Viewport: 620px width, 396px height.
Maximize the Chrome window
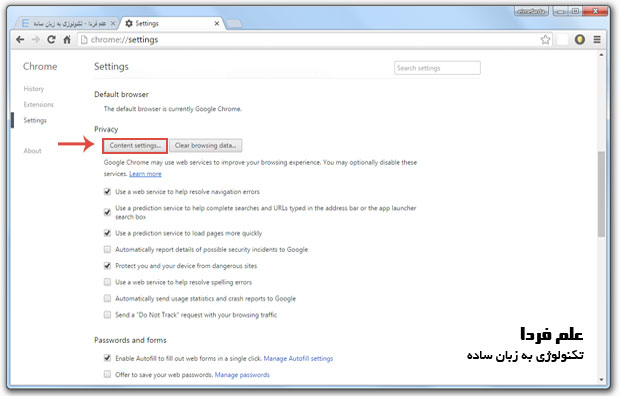click(x=575, y=11)
